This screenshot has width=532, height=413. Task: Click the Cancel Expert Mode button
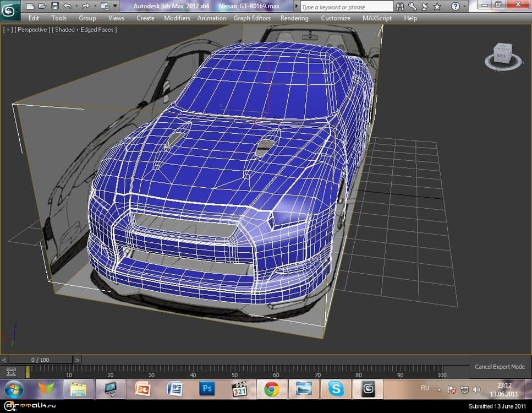[x=500, y=367]
